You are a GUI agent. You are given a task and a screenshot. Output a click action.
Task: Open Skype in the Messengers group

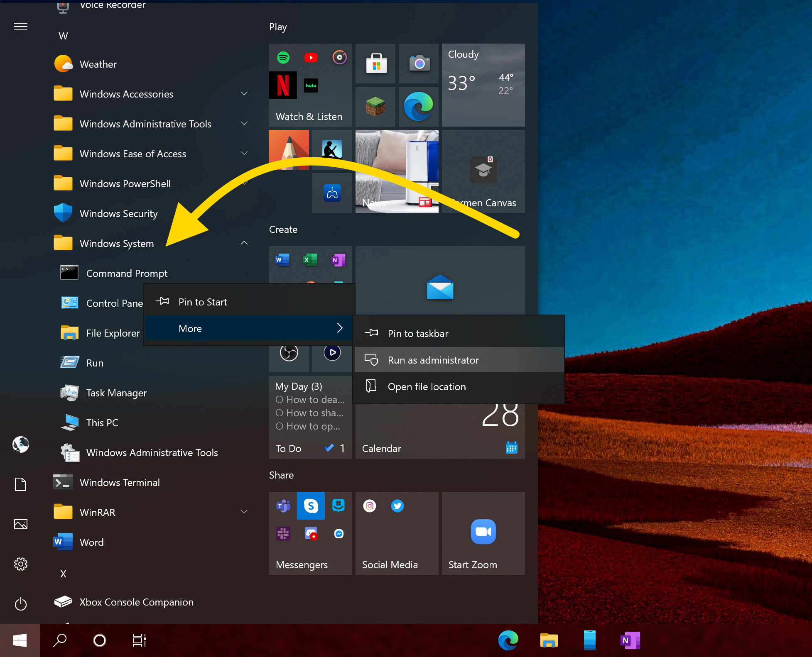(x=311, y=506)
